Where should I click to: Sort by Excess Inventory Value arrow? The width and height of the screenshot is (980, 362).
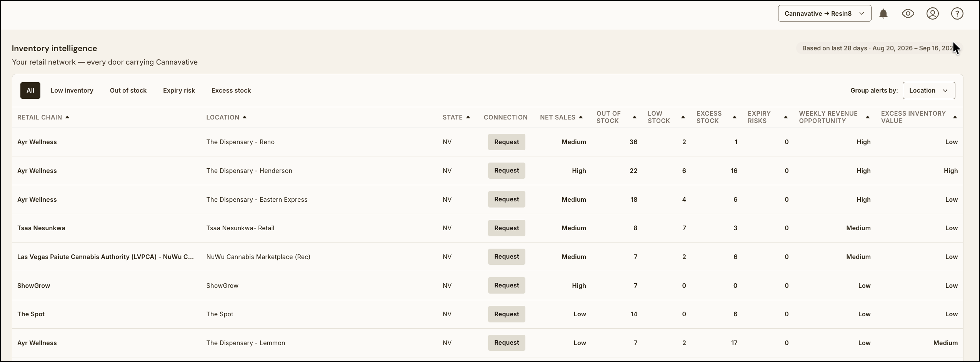click(955, 117)
